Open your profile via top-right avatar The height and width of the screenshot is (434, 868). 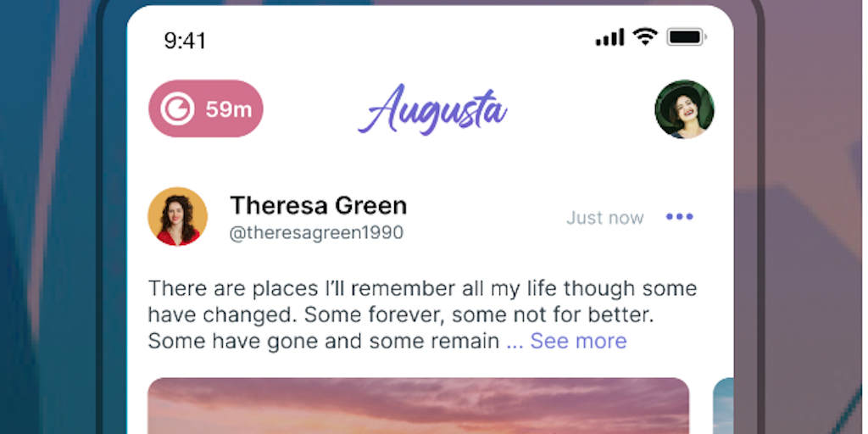[684, 109]
